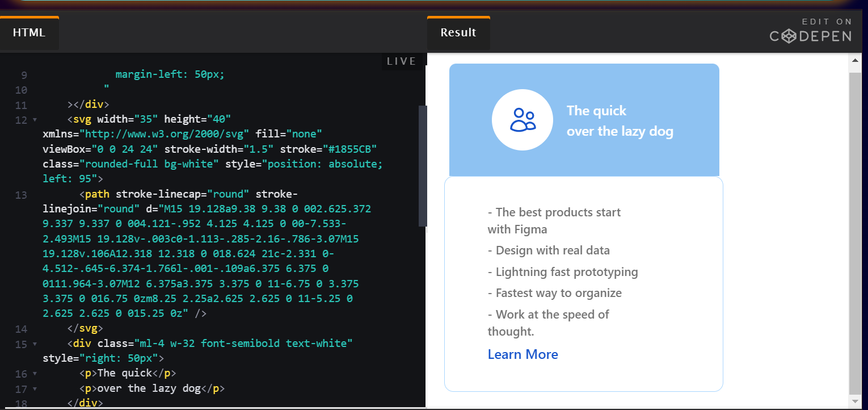The width and height of the screenshot is (868, 410).
Task: Click the users icon in white circle
Action: (523, 120)
